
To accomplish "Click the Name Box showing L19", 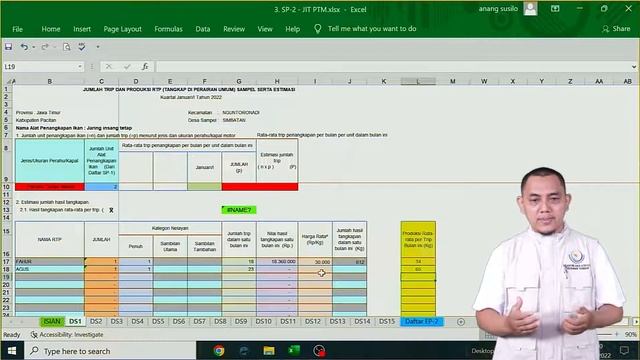I will [40, 67].
